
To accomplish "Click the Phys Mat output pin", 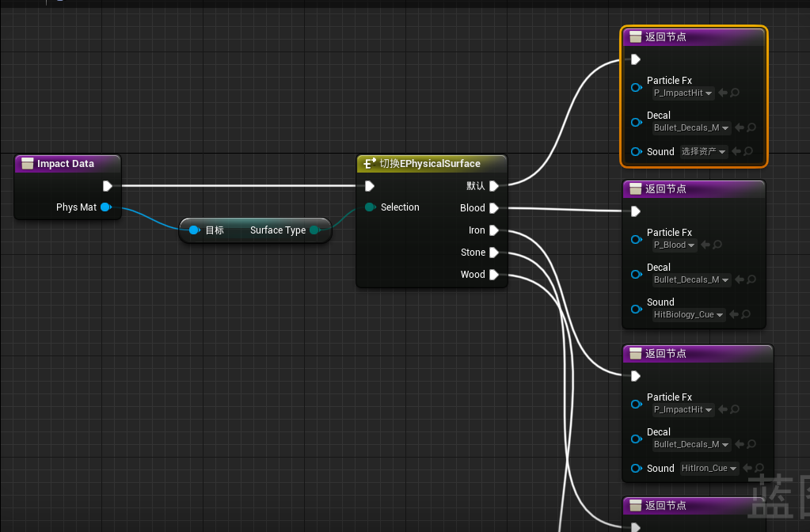I will 106,207.
